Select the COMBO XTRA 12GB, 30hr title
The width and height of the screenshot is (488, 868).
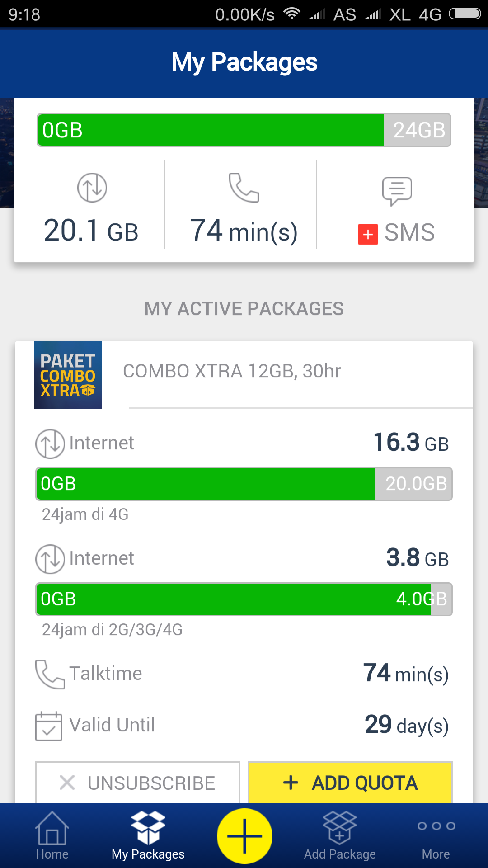(x=232, y=371)
